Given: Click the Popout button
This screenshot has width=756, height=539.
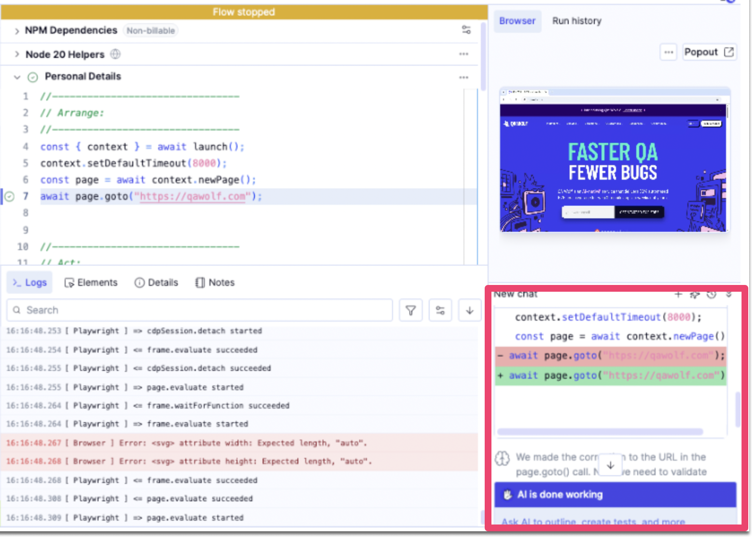Looking at the screenshot, I should pos(709,52).
